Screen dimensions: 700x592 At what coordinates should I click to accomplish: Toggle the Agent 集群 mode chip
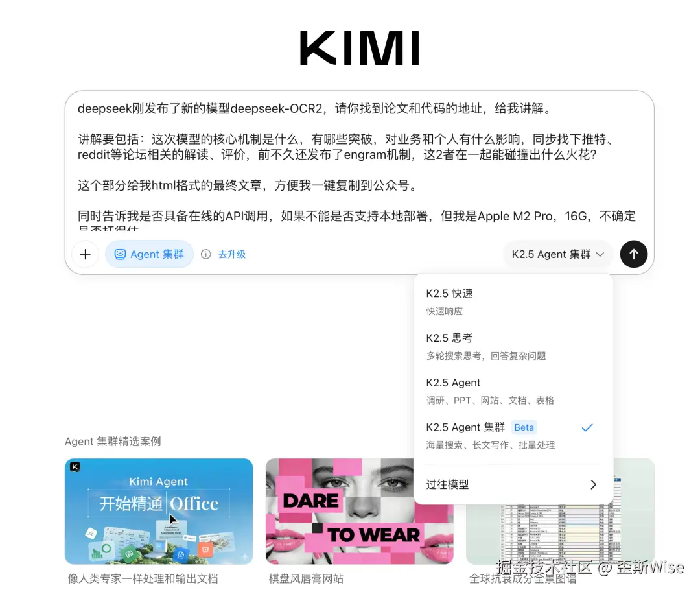[149, 254]
